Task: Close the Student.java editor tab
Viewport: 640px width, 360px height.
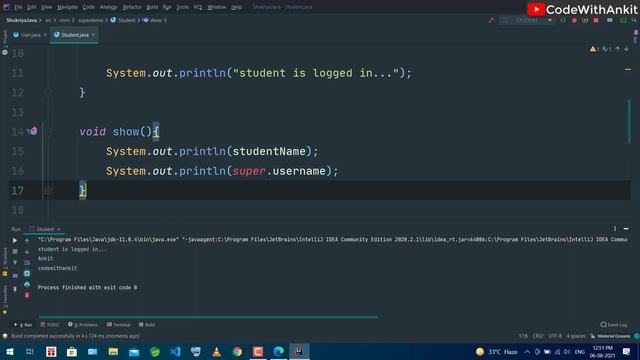Action: [93, 35]
